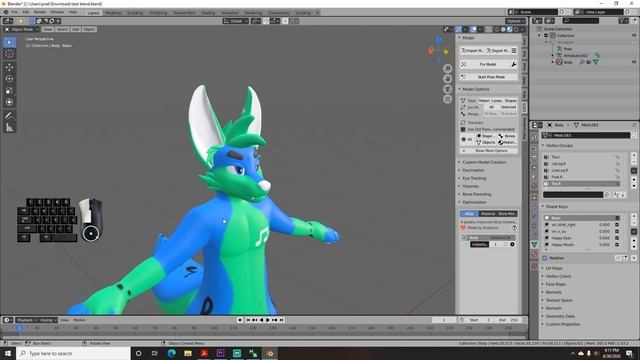Pick the Rotate tool
The height and width of the screenshot is (360, 640).
tap(9, 79)
